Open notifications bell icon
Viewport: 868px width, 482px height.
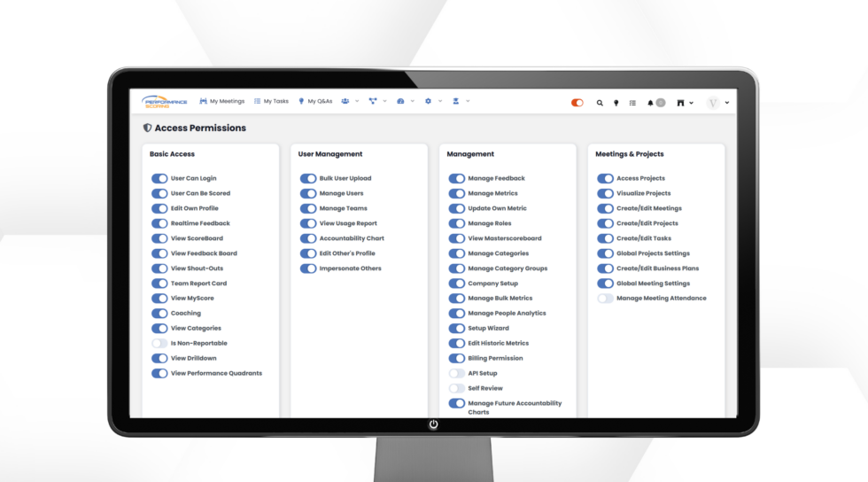(x=650, y=103)
